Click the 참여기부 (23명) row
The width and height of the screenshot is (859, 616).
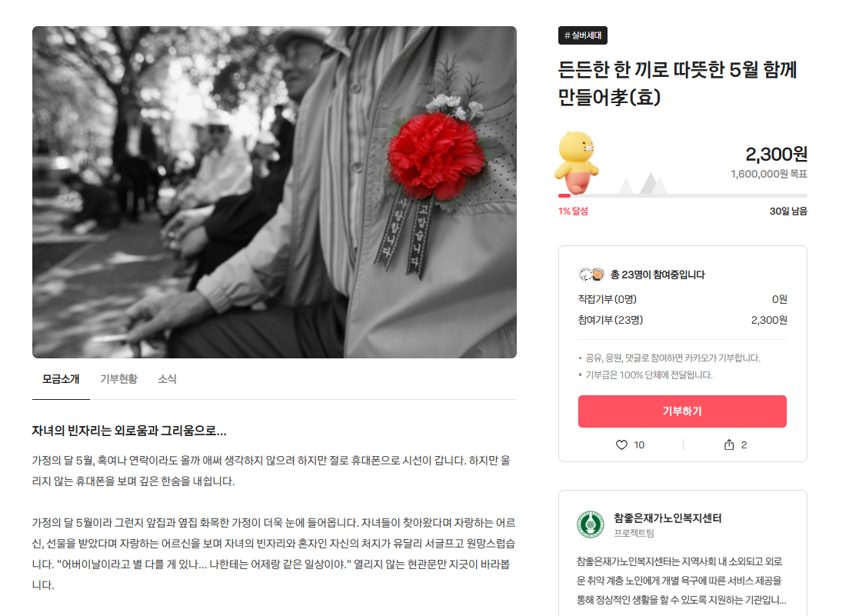pyautogui.click(x=683, y=320)
